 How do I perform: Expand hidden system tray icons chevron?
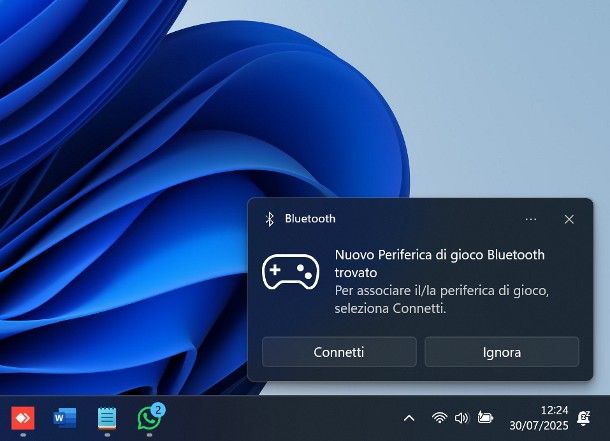click(x=408, y=418)
